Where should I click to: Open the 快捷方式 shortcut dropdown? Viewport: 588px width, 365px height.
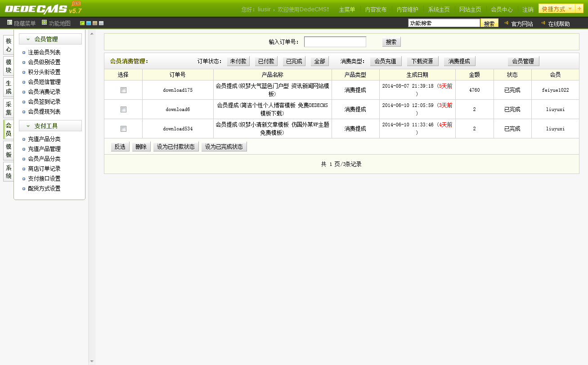pos(557,9)
